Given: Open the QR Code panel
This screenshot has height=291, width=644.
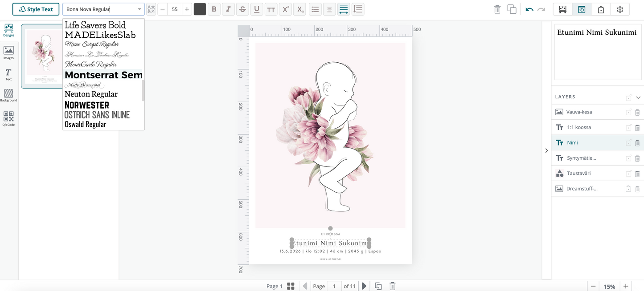Looking at the screenshot, I should click(8, 119).
